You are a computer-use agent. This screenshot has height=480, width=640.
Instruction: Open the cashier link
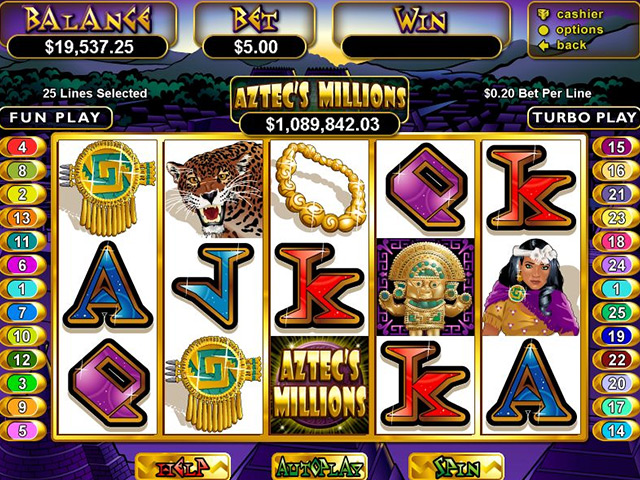point(571,14)
